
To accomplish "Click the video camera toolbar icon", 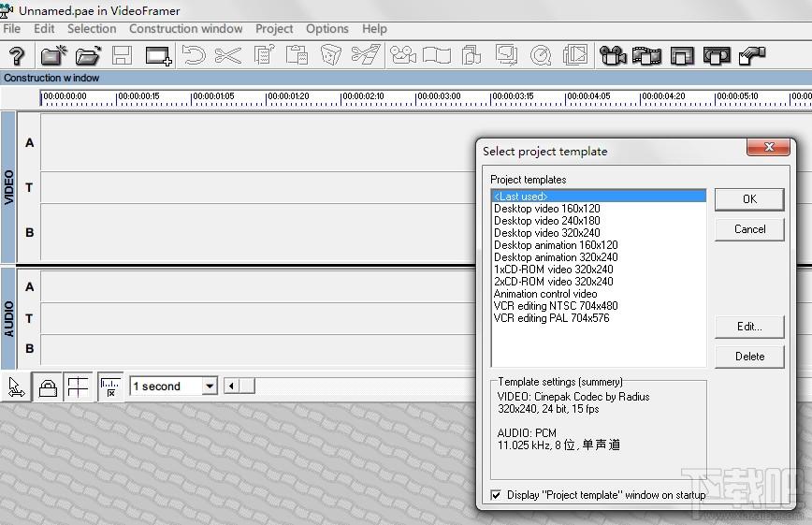I will tap(613, 55).
